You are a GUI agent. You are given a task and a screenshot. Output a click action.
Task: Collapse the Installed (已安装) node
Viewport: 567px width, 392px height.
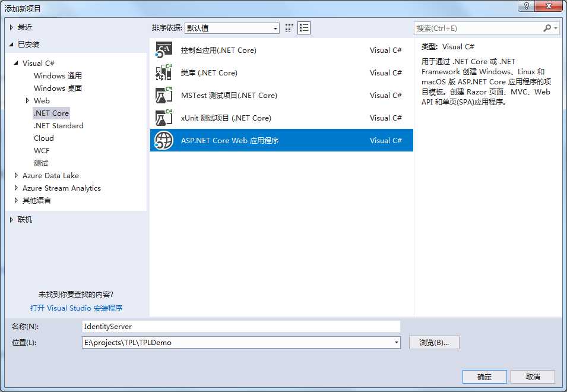tap(11, 44)
